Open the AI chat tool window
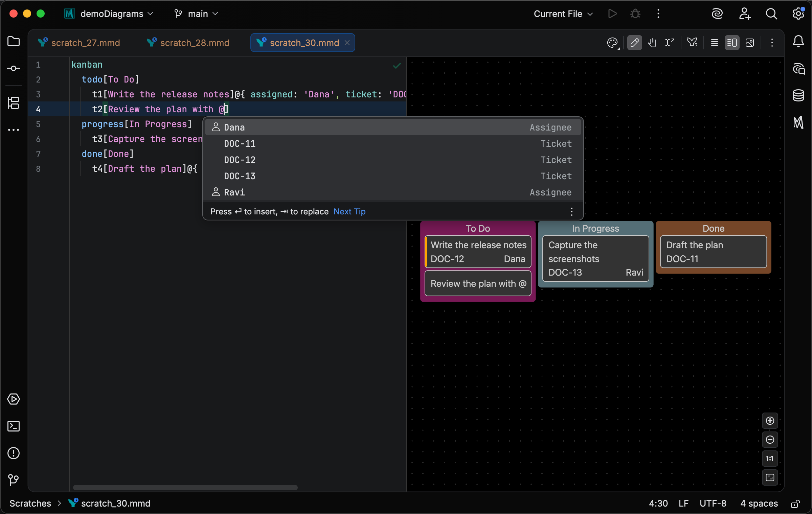Screen dimensions: 812x514 point(798,69)
